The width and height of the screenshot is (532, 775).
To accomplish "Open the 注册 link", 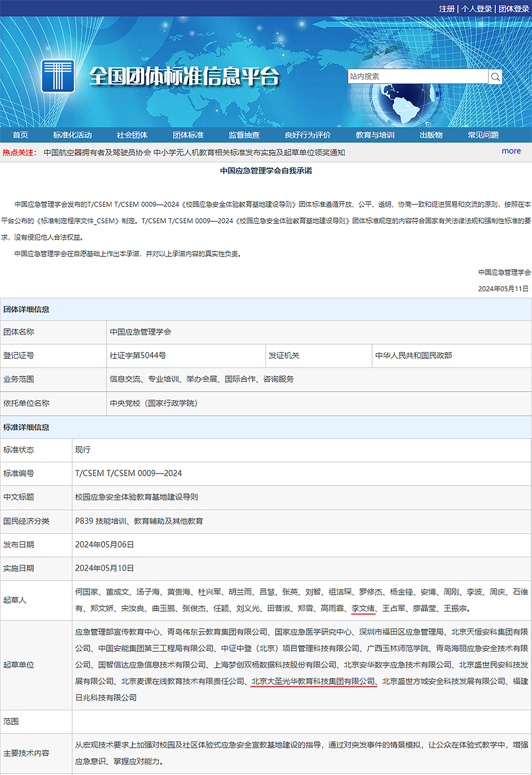I will 447,9.
